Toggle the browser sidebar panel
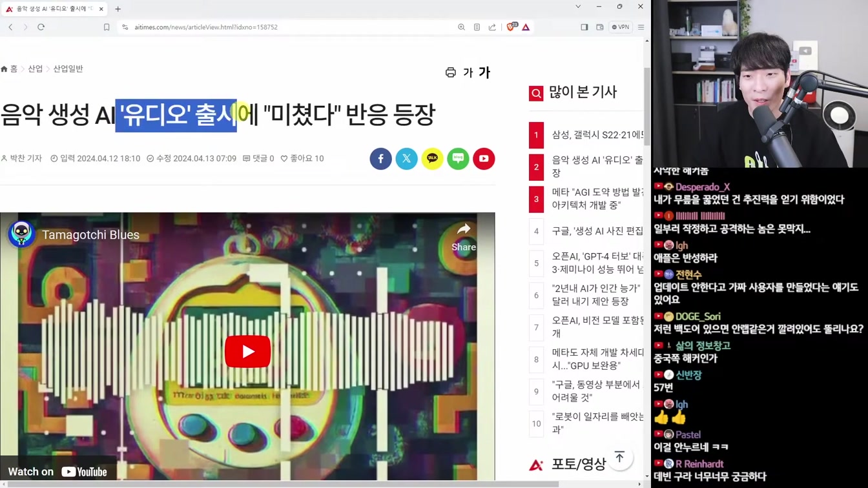The width and height of the screenshot is (868, 488). 584,27
